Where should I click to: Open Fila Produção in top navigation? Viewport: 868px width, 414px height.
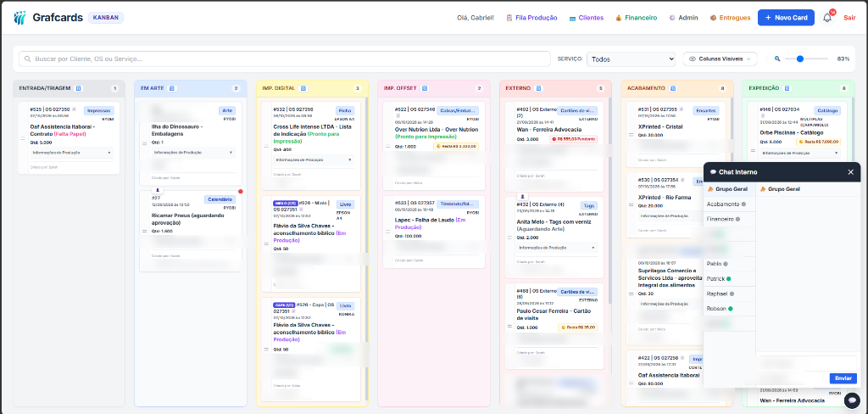coord(531,18)
